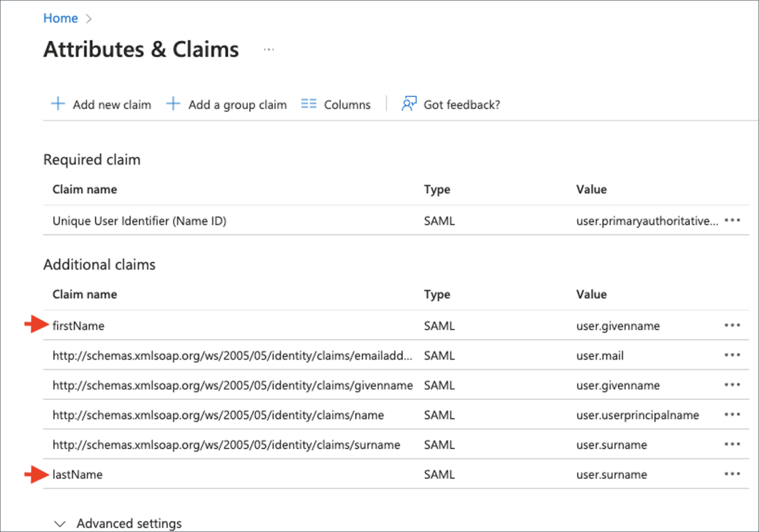Click the Got feedback? text
This screenshot has height=532, width=759.
coord(462,105)
